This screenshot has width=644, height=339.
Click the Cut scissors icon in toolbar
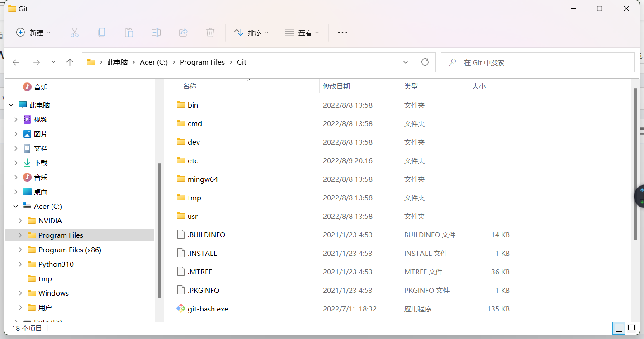tap(75, 33)
